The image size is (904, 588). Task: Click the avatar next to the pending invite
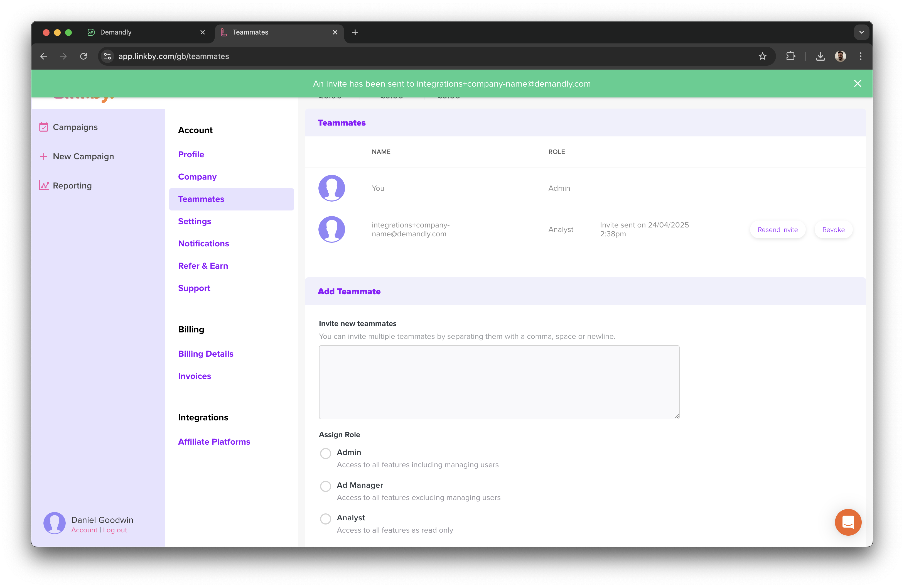click(331, 229)
